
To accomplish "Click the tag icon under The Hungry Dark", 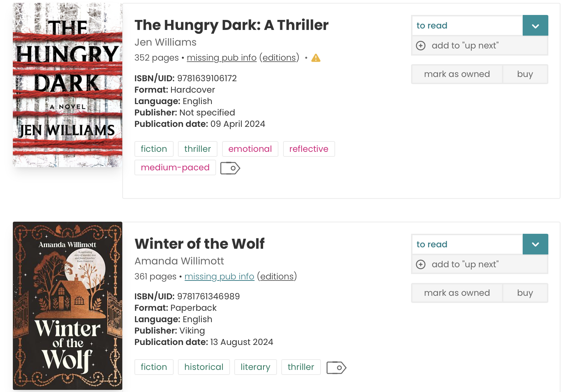I will (230, 168).
